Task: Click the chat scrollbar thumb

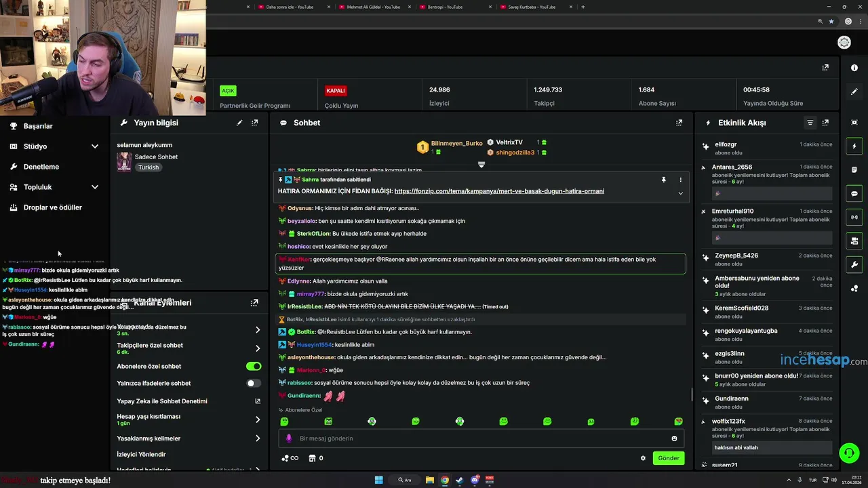Action: click(x=691, y=394)
